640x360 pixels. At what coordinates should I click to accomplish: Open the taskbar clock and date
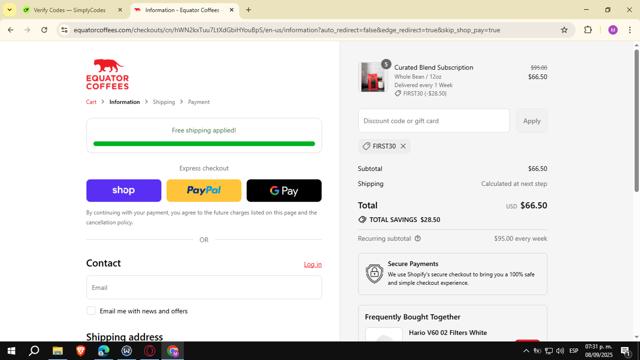coord(598,351)
